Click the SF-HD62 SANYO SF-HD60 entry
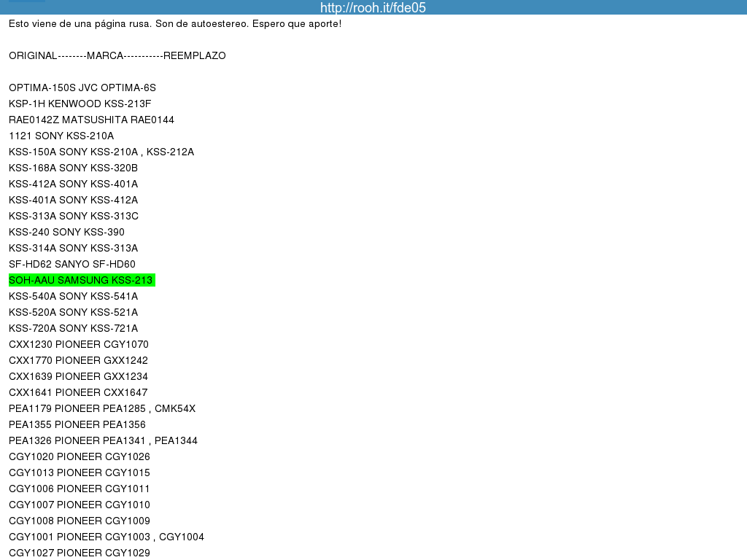This screenshot has width=747, height=560. pyautogui.click(x=71, y=264)
